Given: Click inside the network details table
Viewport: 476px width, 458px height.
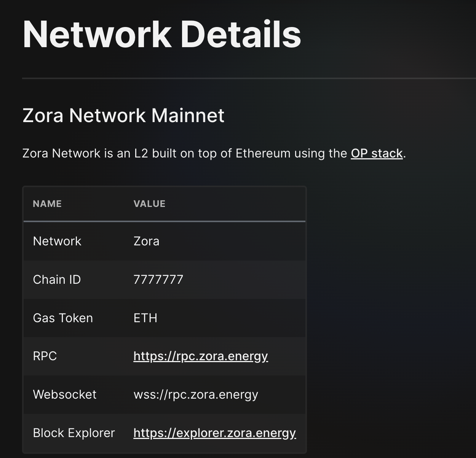Looking at the screenshot, I should (x=164, y=318).
